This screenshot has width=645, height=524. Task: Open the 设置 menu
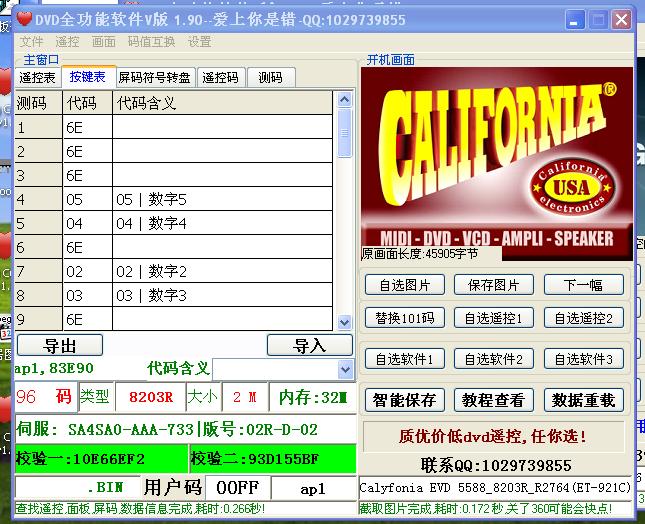point(200,42)
